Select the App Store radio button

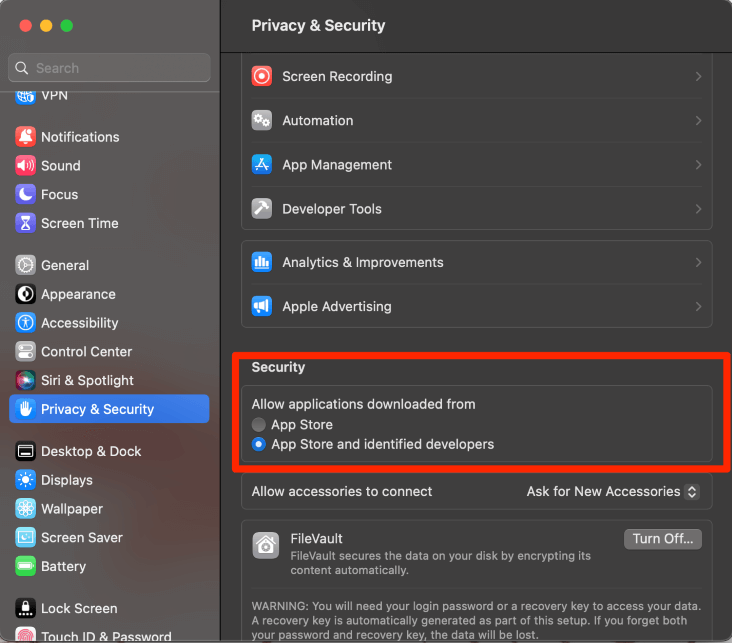pos(259,425)
